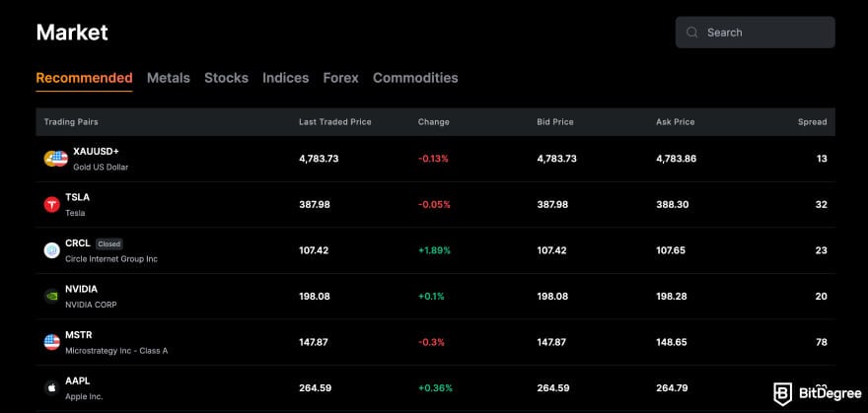
Task: Click the Change column header
Action: click(433, 121)
